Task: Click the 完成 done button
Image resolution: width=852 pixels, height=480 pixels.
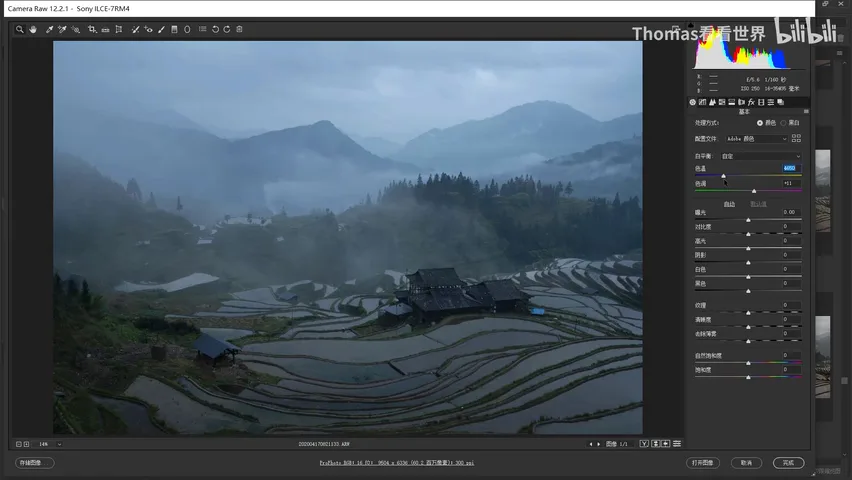Action: click(788, 463)
